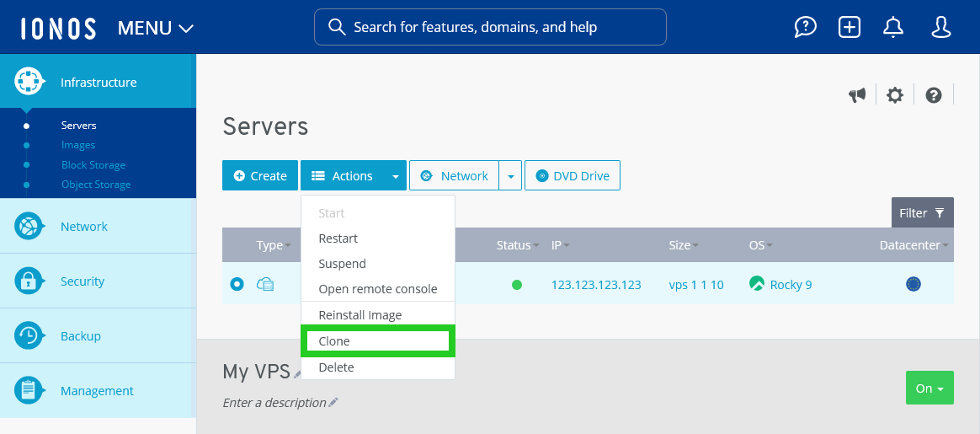Viewport: 980px width, 434px height.
Task: Choose Delete from the Actions menu
Action: 377,367
